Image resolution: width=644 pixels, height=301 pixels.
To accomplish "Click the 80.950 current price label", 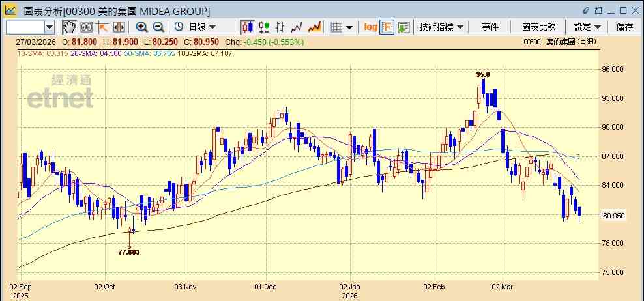I will (x=615, y=216).
